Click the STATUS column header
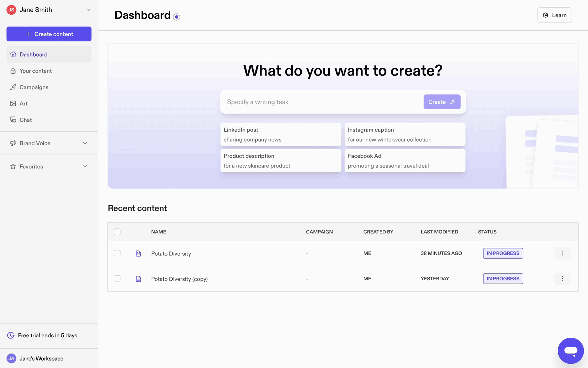The width and height of the screenshot is (588, 368). [x=487, y=232]
